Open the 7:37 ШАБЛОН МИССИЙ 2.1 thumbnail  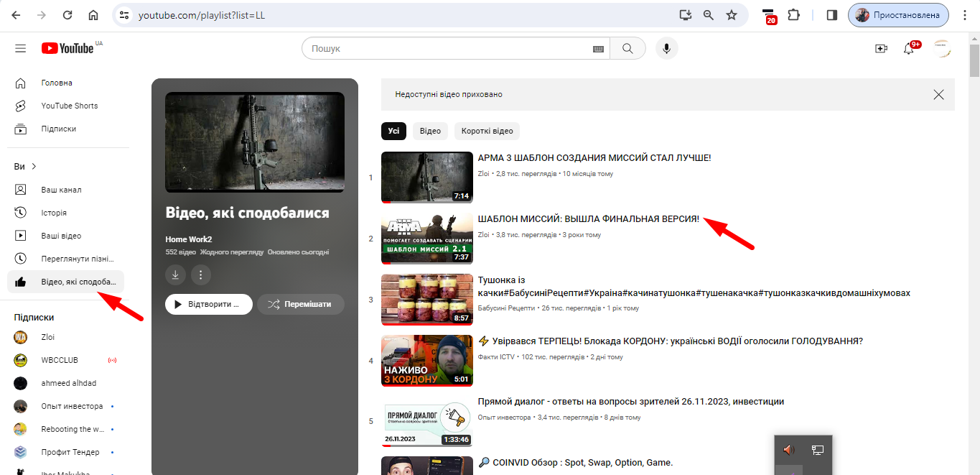[427, 239]
